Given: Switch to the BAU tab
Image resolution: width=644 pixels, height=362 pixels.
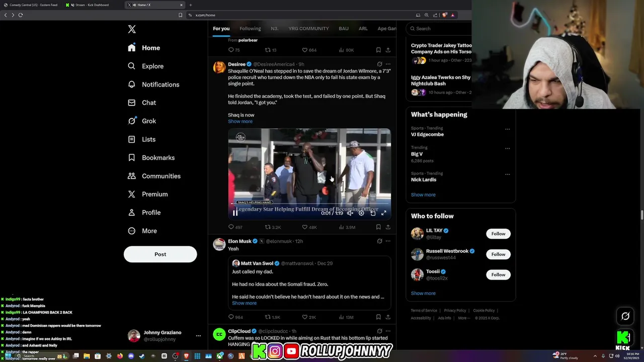Looking at the screenshot, I should tap(344, 29).
